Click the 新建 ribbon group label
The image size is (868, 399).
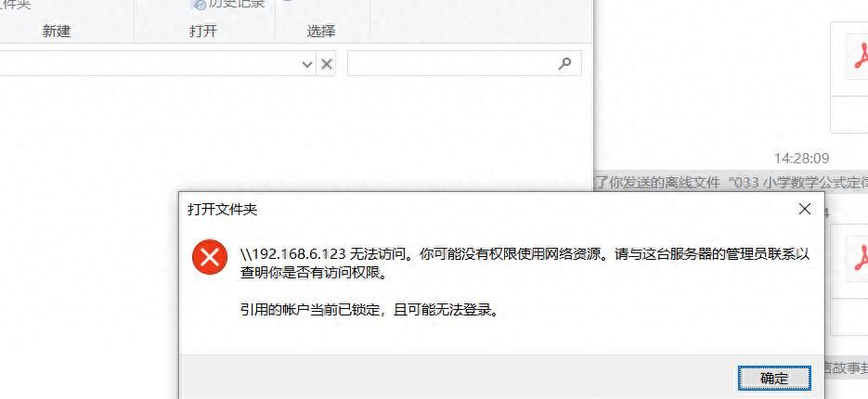coord(57,31)
